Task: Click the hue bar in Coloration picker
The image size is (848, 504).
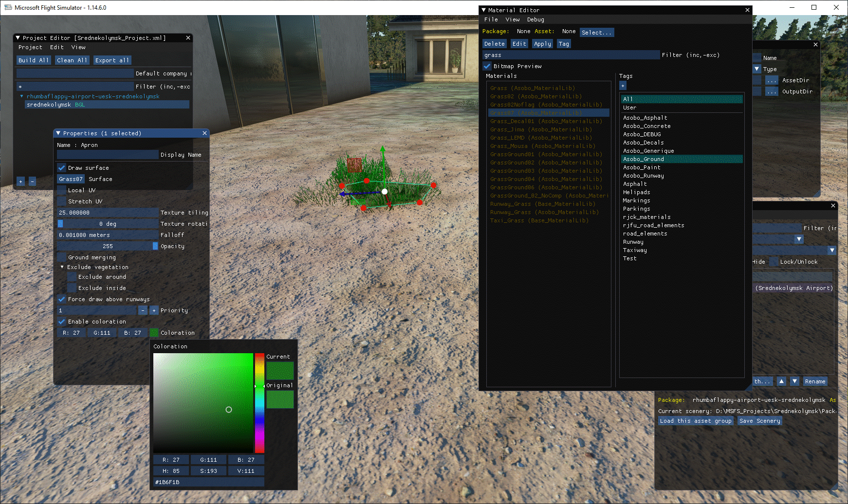Action: [x=260, y=403]
